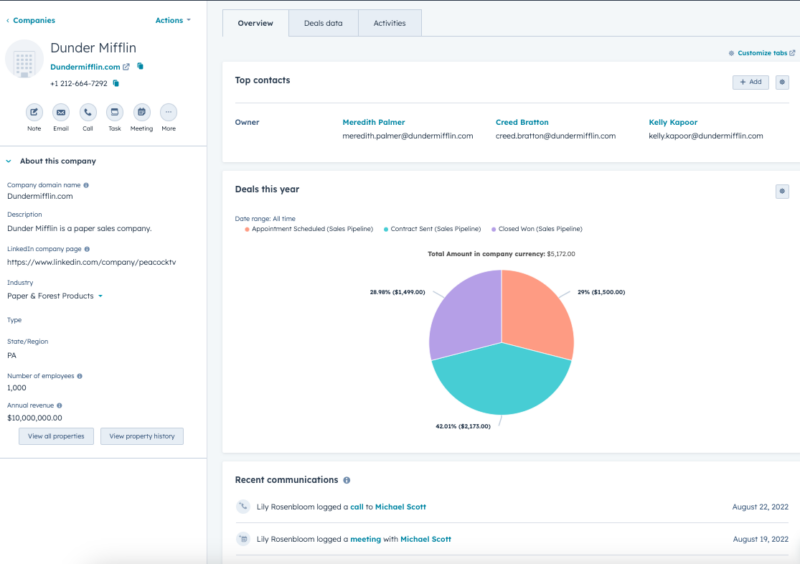Click the State/Region value PA
Screen dimensions: 800x564
tap(12, 356)
